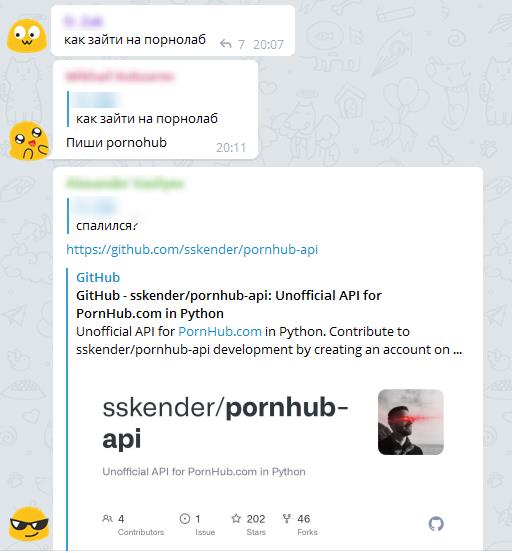Click the GitHub site name heading in preview
This screenshot has height=553, width=512.
98,277
